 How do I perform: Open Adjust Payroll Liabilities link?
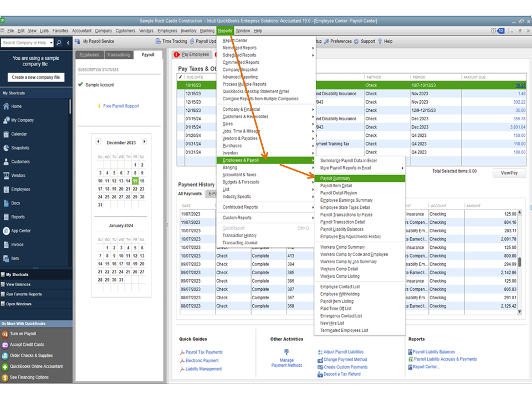(x=344, y=352)
